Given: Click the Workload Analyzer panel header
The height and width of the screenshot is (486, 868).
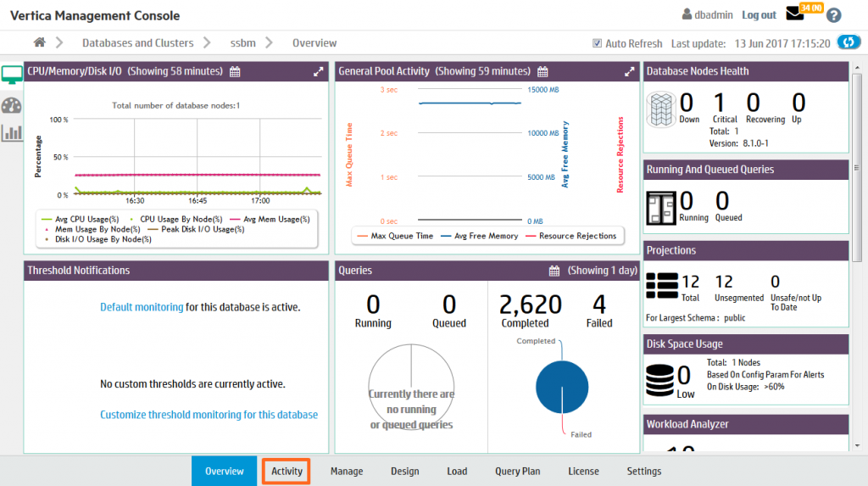Looking at the screenshot, I should point(746,424).
